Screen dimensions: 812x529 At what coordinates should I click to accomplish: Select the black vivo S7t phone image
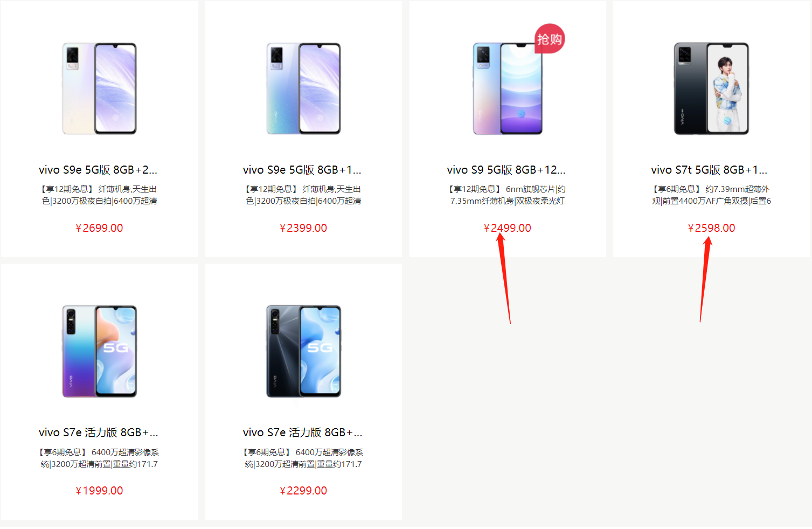tap(711, 88)
